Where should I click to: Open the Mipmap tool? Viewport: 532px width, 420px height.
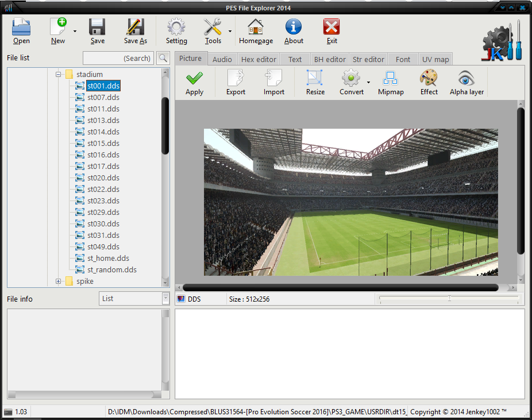tap(391, 78)
